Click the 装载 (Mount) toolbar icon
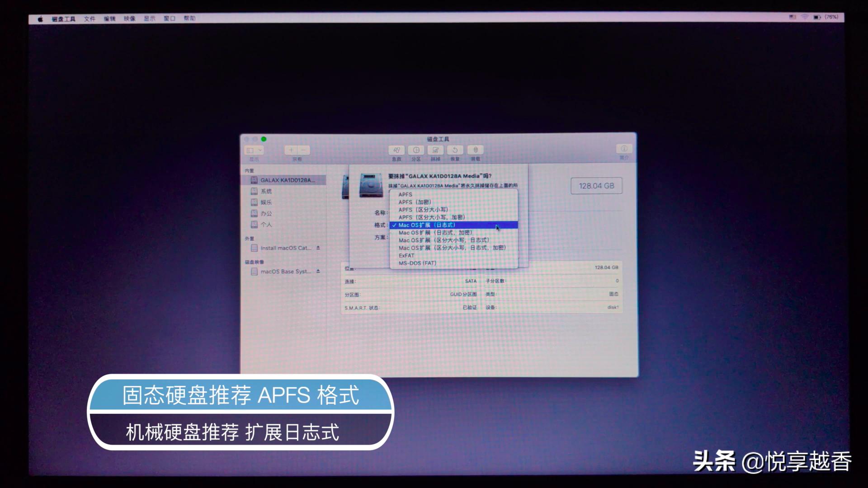Viewport: 868px width, 488px height. tap(475, 150)
